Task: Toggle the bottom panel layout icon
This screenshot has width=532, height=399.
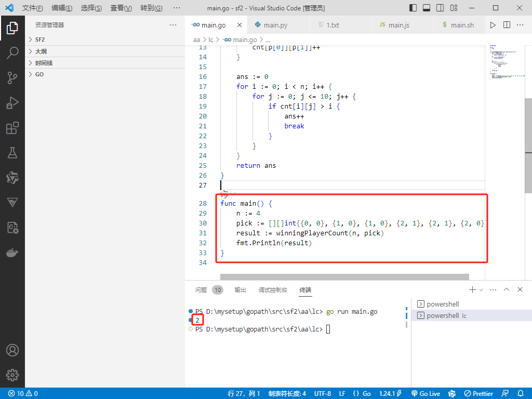Action: 427,8
